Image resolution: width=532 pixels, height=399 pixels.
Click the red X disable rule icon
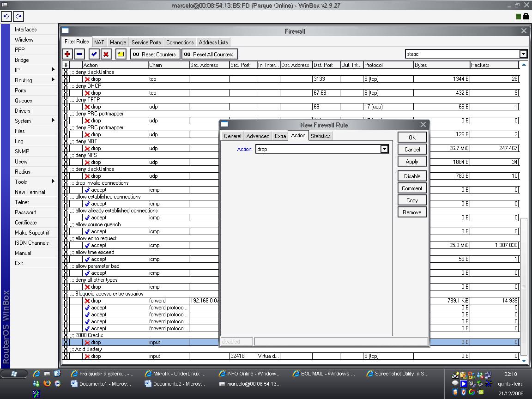106,54
